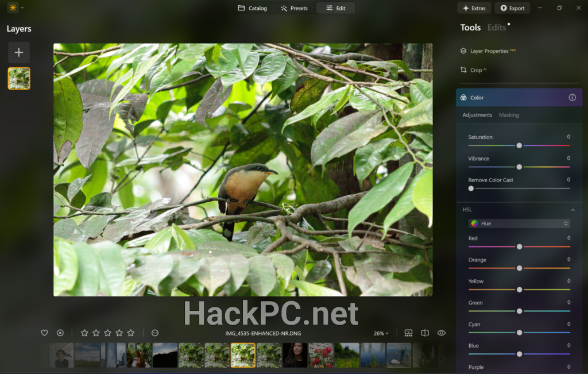Click the Vibrance slider handle
588x374 pixels.
coord(519,167)
